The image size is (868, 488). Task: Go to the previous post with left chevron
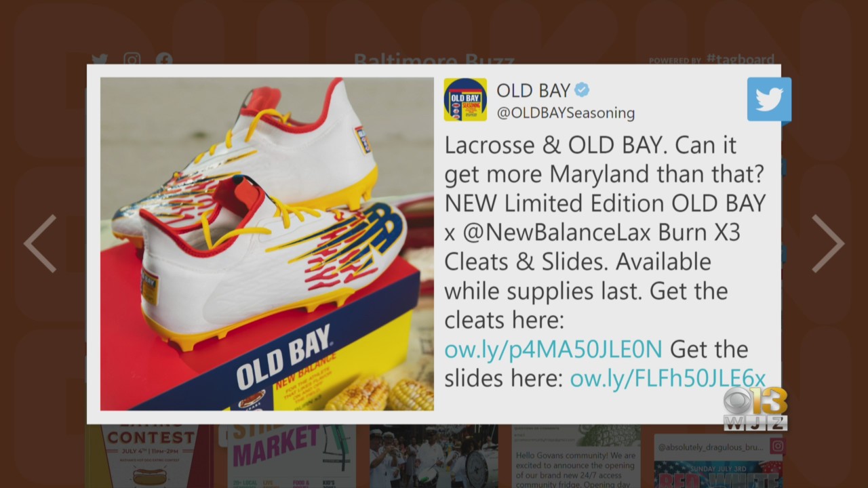coord(40,243)
